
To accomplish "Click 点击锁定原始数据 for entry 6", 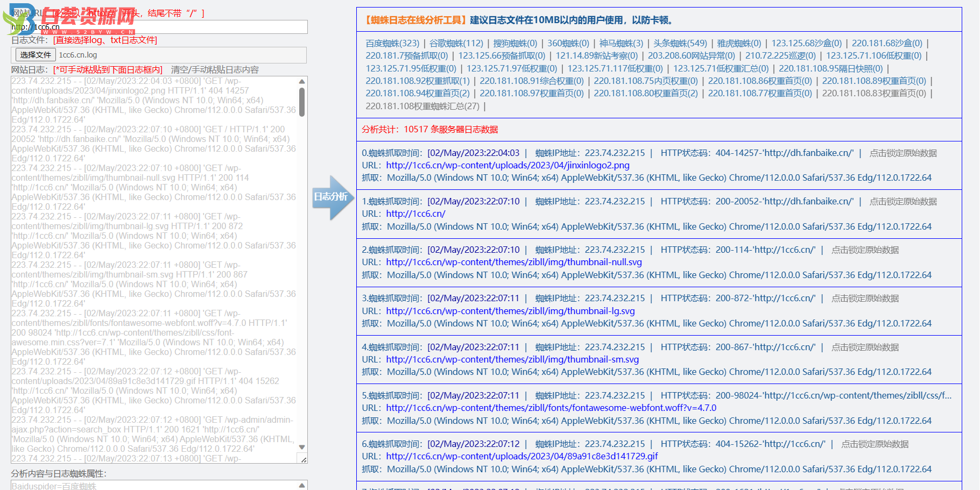I will (875, 444).
